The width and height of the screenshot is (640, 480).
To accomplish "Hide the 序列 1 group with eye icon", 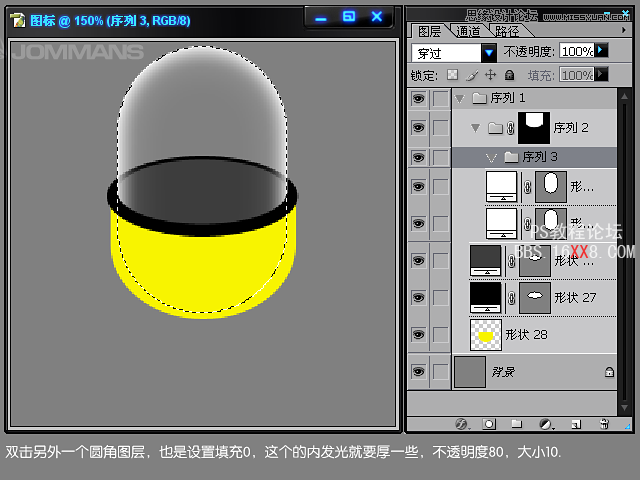I will pos(418,98).
